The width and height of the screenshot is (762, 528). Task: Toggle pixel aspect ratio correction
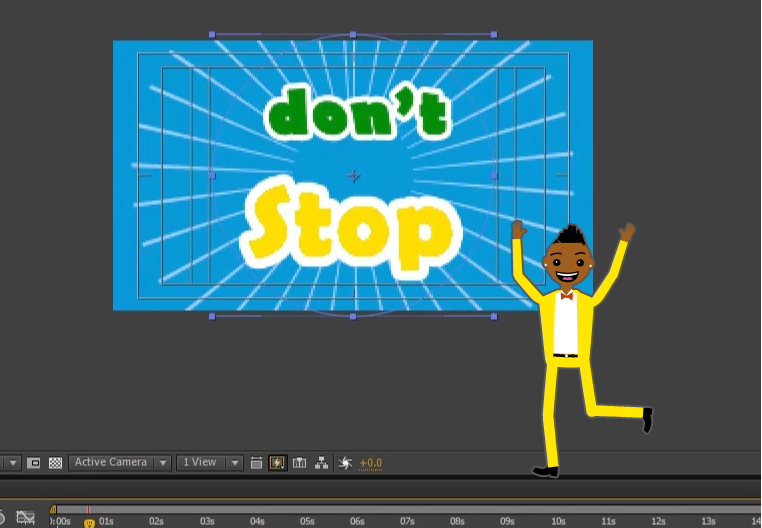[x=256, y=463]
